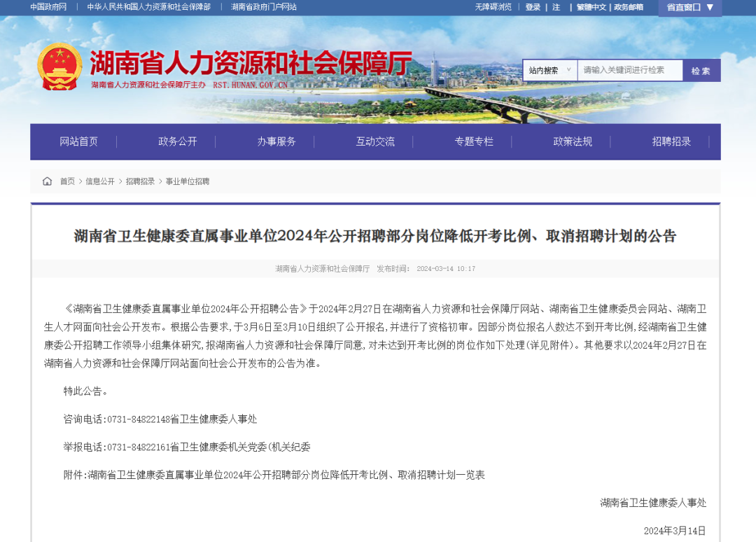Select 招聘招录 in main navigation
The width and height of the screenshot is (756, 542).
pyautogui.click(x=671, y=141)
